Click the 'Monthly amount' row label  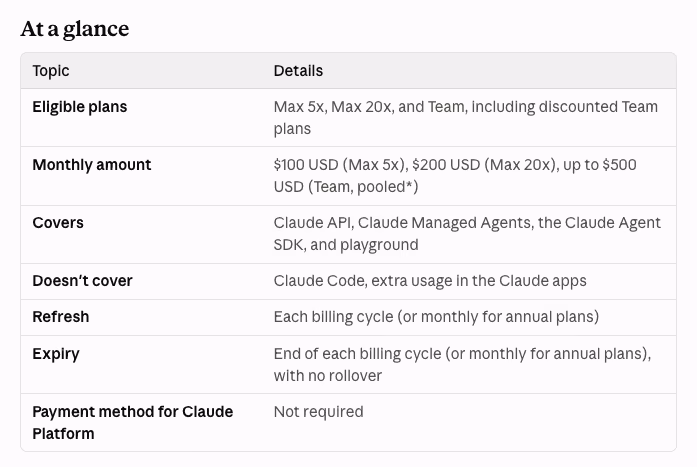pos(92,165)
